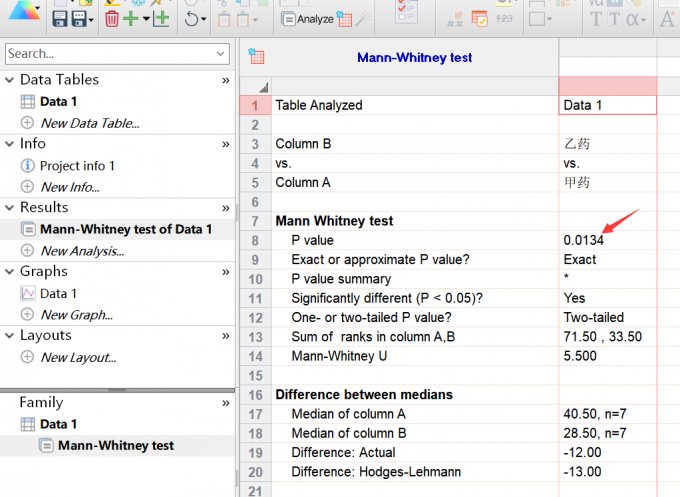Open the analysis checklist icon
This screenshot has width=680, height=497.
click(406, 12)
